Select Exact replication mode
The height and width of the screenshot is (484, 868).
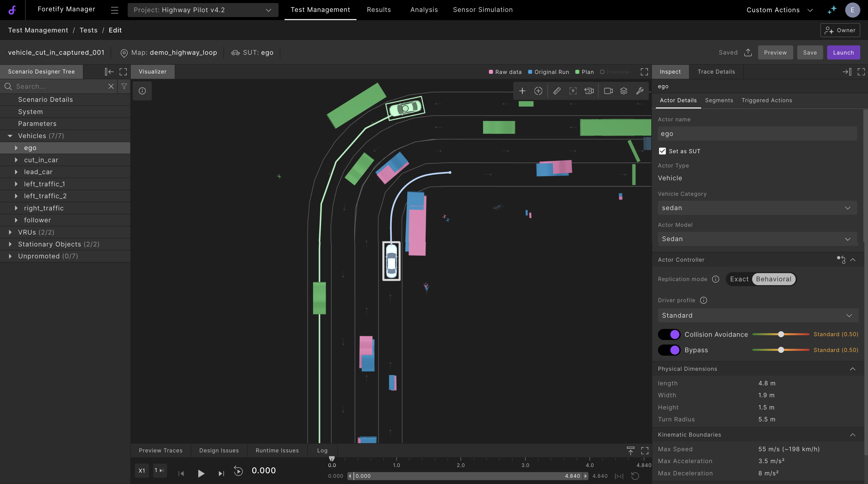click(x=739, y=279)
